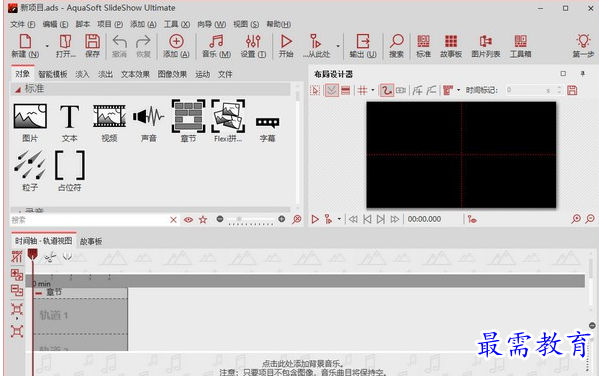Collapse the 章节 chapter in timeline
Image resolution: width=599 pixels, height=376 pixels.
39,293
